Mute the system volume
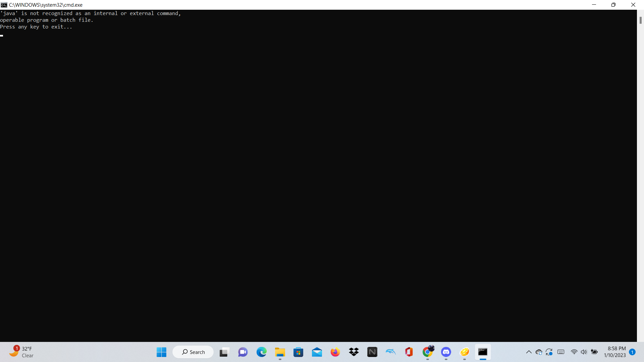644x362 pixels. 584,352
